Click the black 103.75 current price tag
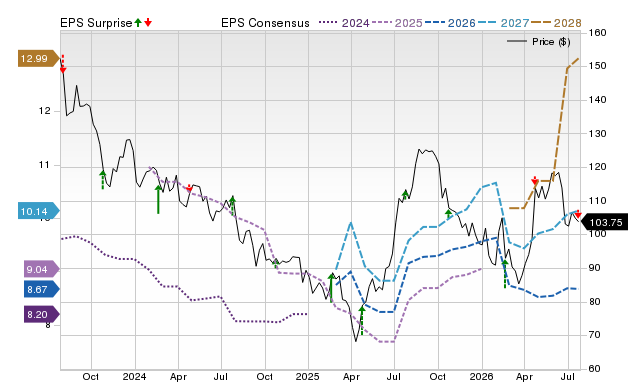640x382 pixels. [604, 222]
